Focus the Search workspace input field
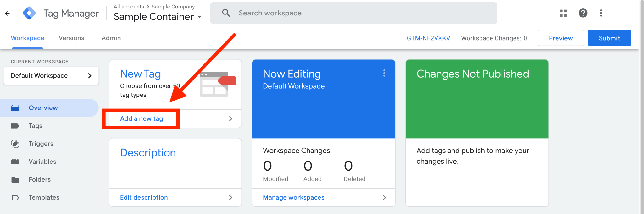Viewport: 644px width, 214px height. pyautogui.click(x=353, y=13)
